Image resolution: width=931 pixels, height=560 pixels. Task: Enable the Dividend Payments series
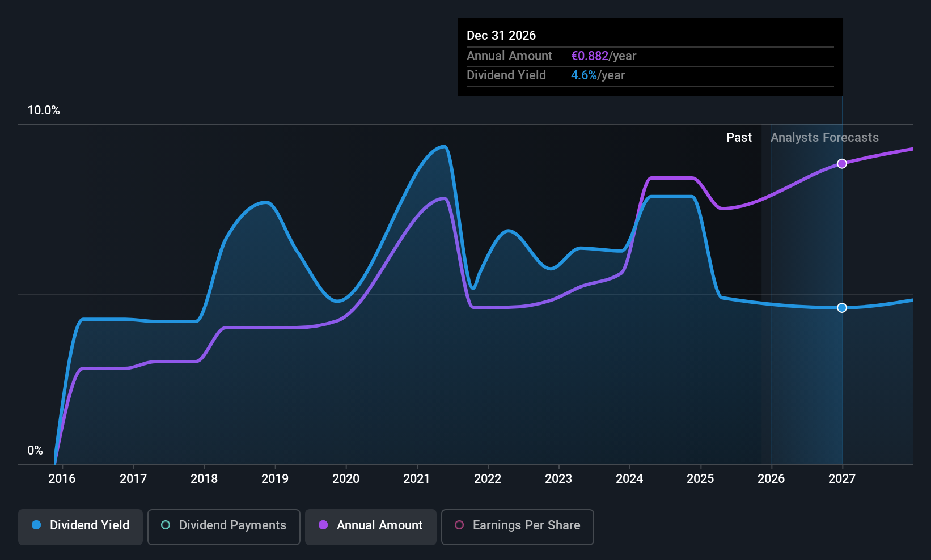pyautogui.click(x=223, y=527)
